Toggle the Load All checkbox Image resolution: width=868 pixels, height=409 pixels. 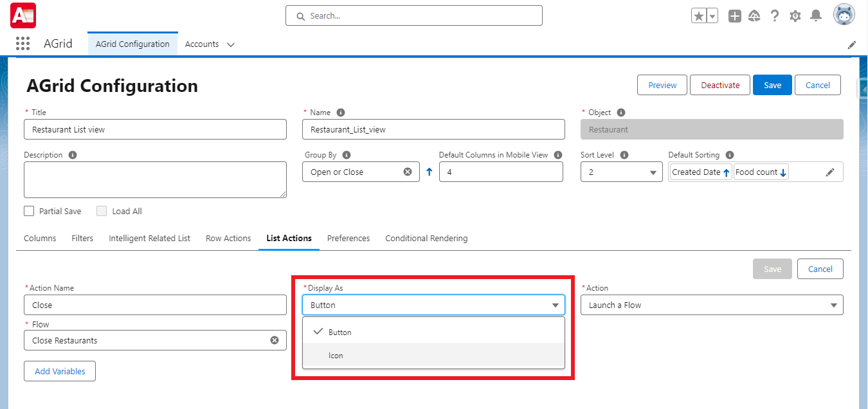tap(102, 211)
